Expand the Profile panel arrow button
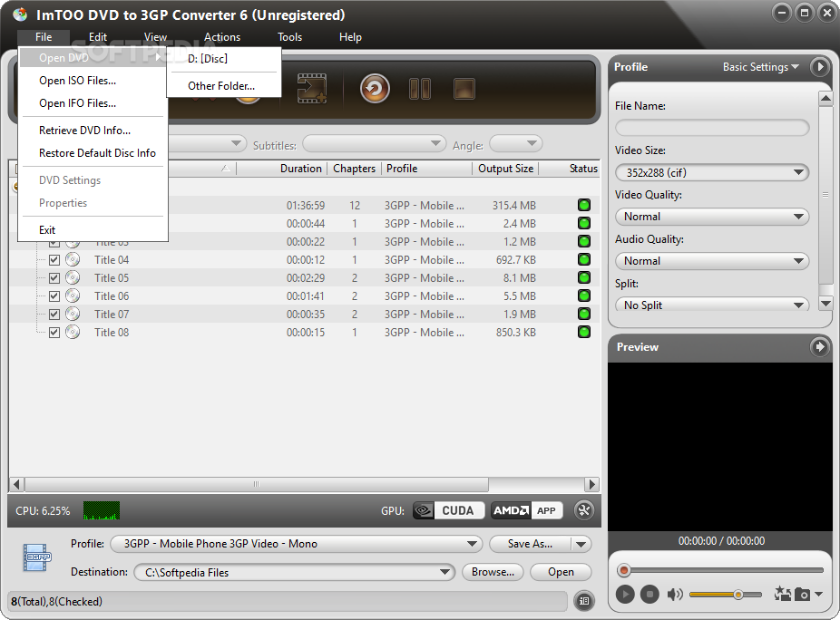The height and width of the screenshot is (620, 840). tap(819, 67)
